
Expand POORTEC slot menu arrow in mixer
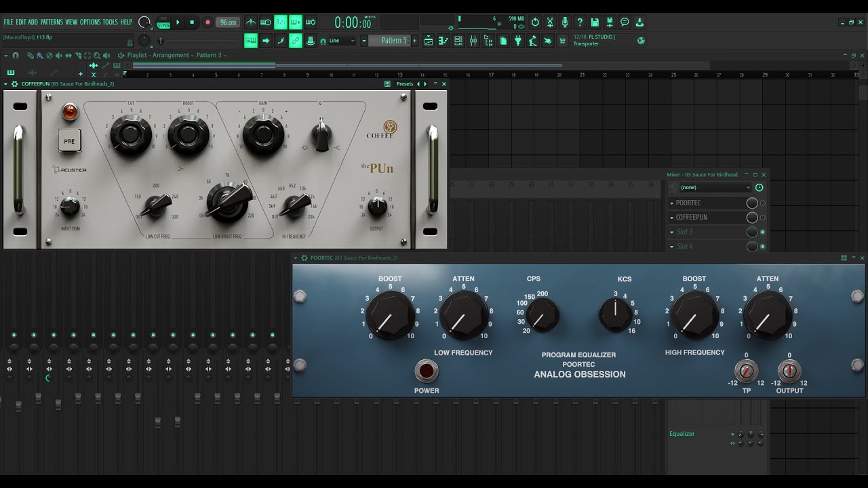pyautogui.click(x=672, y=203)
